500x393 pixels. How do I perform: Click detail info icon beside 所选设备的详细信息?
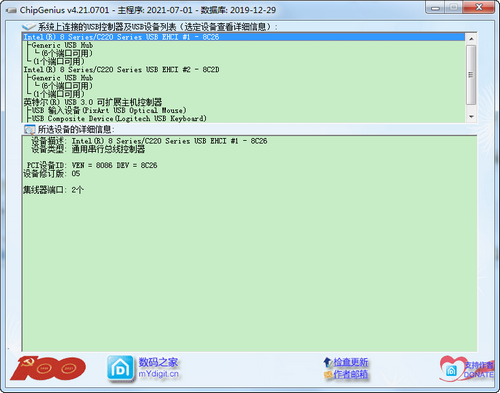point(29,129)
